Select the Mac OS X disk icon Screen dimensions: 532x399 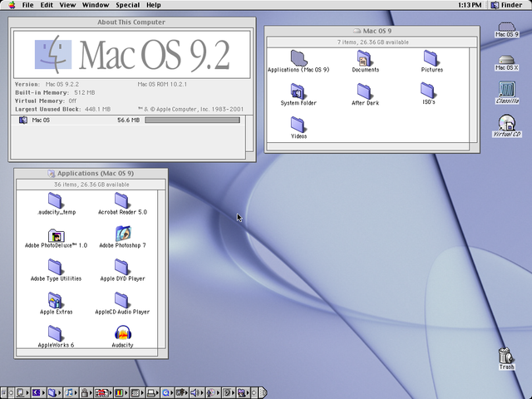[x=506, y=63]
